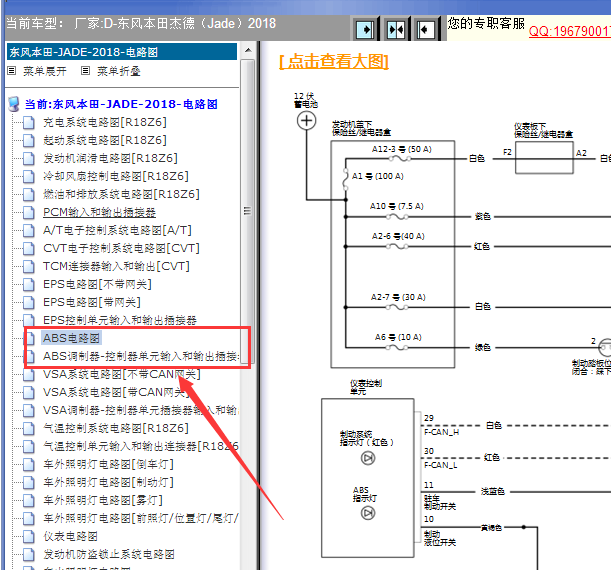
Task: Open the 点击查看大图 enlarged diagram link
Action: (334, 62)
